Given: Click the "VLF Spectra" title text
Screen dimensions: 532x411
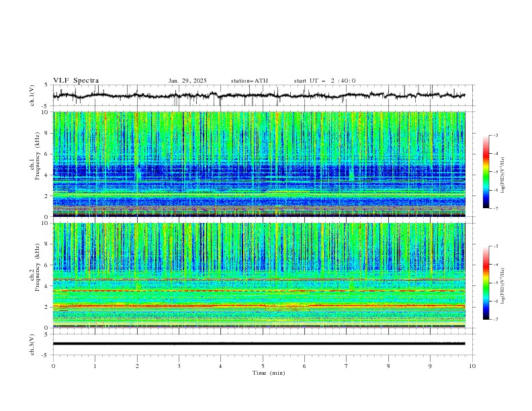Looking at the screenshot, I should tap(76, 81).
